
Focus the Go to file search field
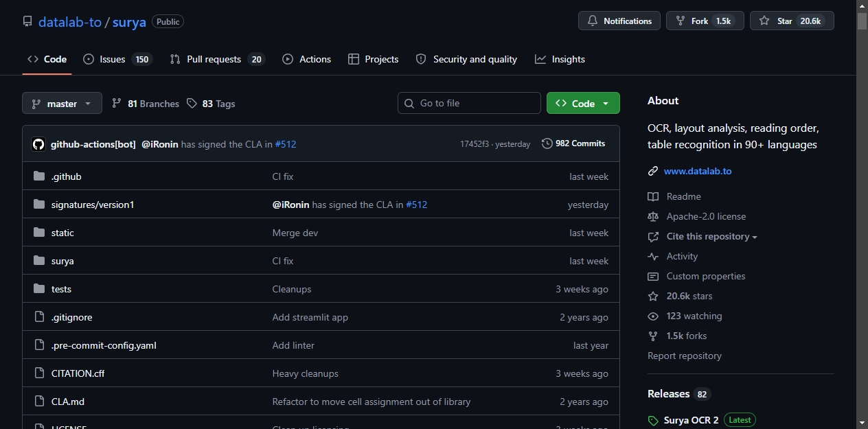click(469, 103)
